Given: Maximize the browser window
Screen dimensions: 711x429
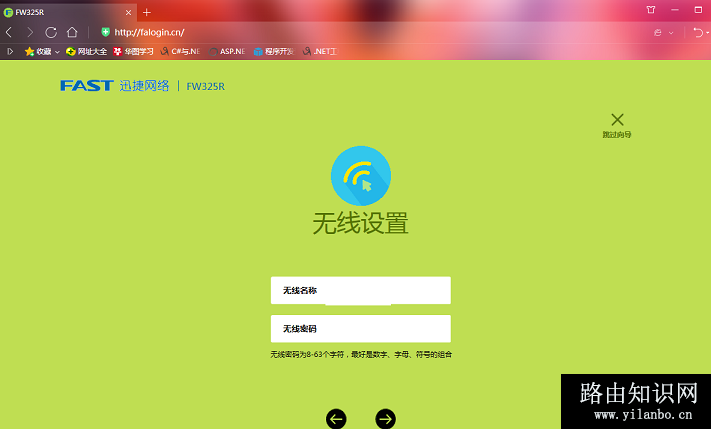Looking at the screenshot, I should [698, 10].
